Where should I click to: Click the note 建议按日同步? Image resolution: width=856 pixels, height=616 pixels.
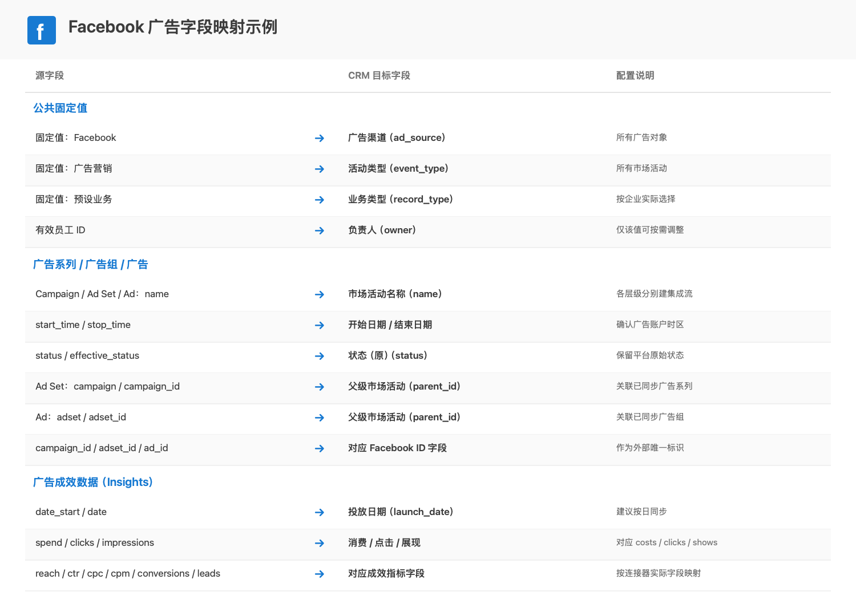tap(641, 512)
